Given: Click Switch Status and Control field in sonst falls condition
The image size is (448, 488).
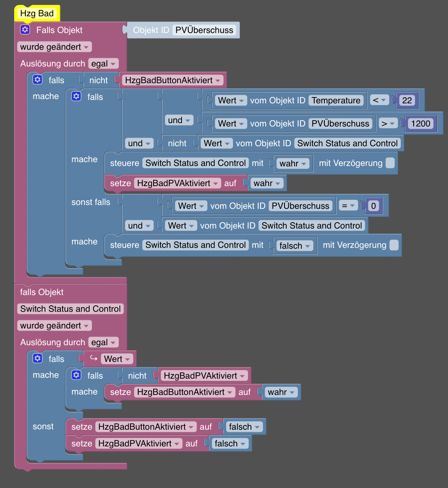Looking at the screenshot, I should 312,225.
